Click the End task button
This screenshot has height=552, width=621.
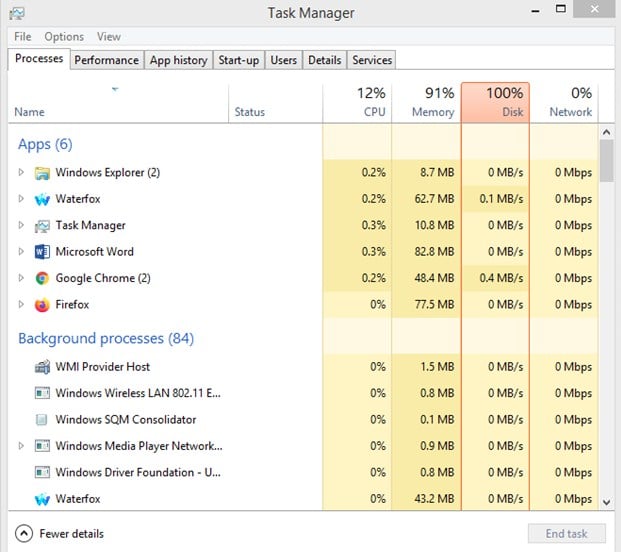[566, 534]
